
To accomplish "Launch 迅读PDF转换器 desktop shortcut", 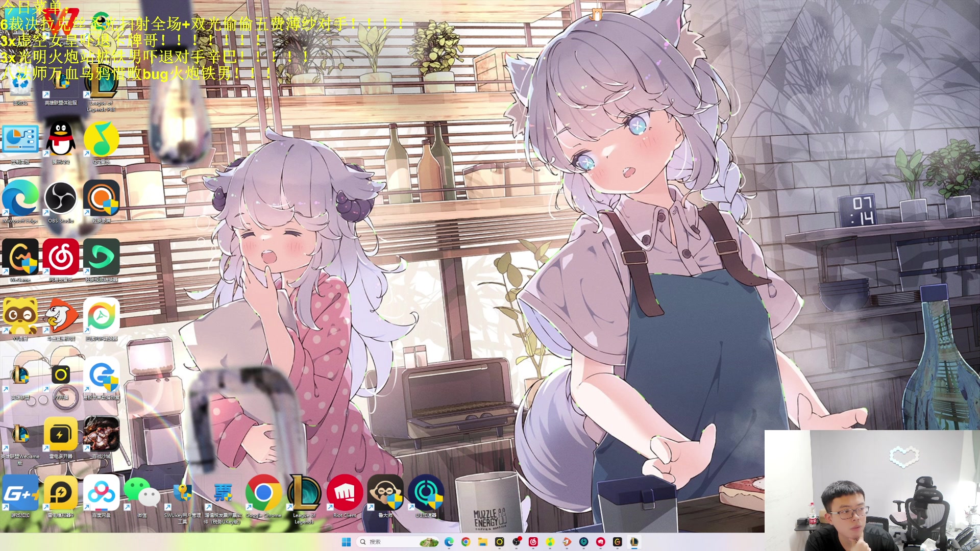I will pos(101,319).
